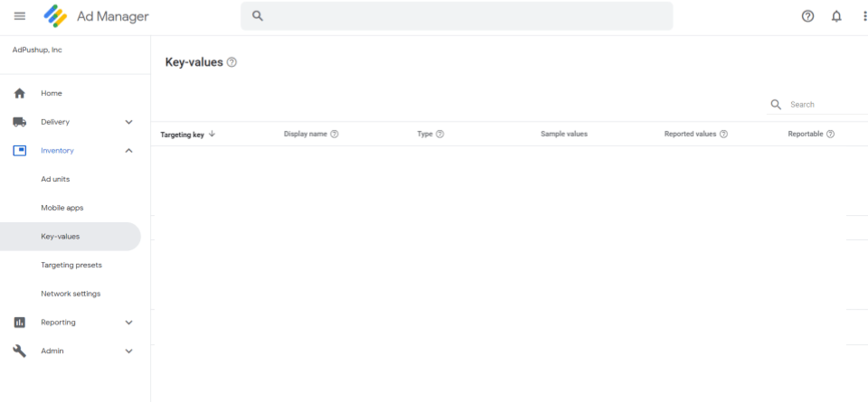Click the Display name help icon
This screenshot has height=402, width=868.
tap(335, 134)
